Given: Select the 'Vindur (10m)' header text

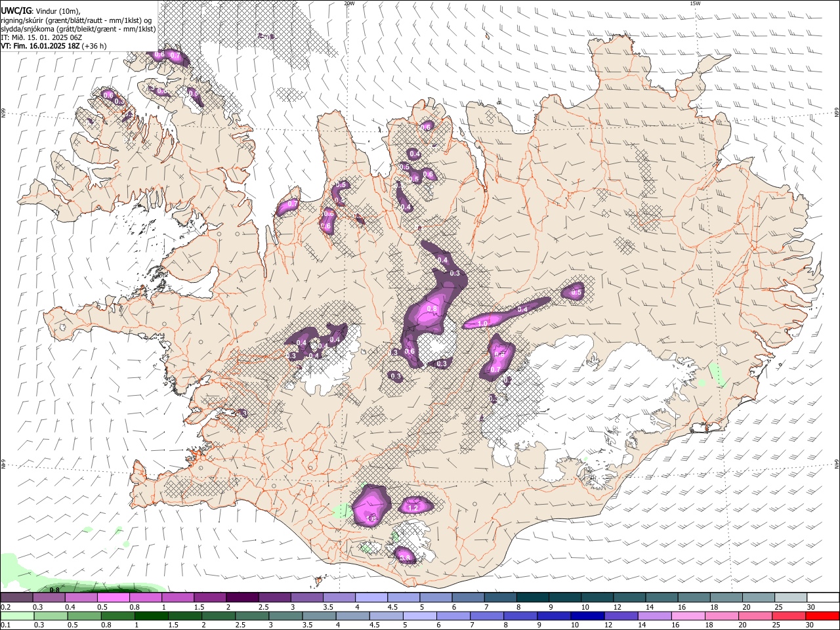Looking at the screenshot, I should [58, 10].
